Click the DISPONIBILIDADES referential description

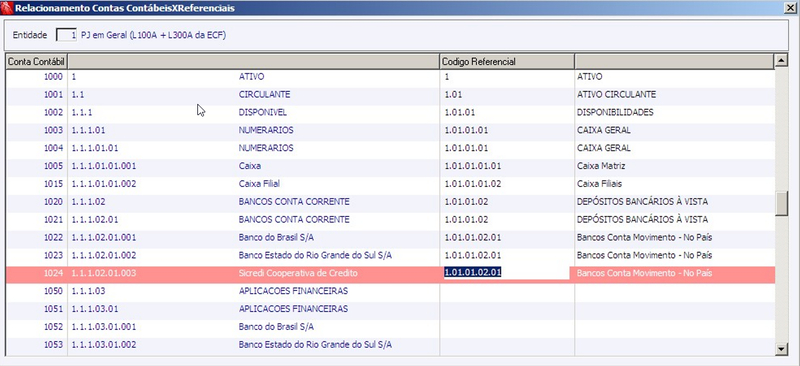[x=615, y=113]
